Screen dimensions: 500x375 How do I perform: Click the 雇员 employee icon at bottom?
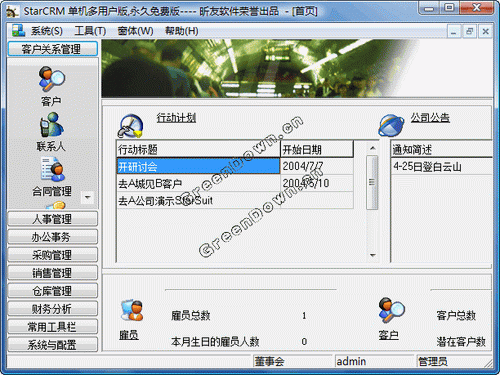132,310
